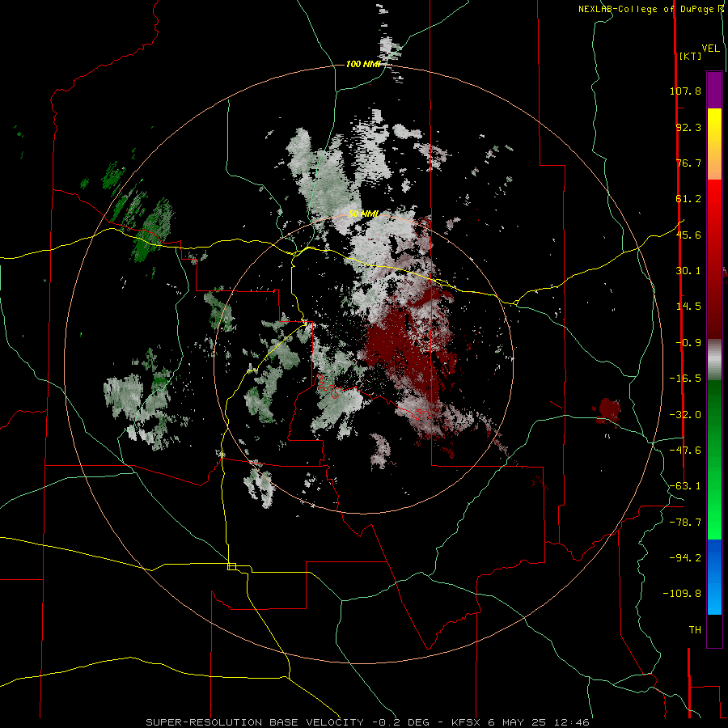Click the [KT] units label
728x728 pixels.
690,56
